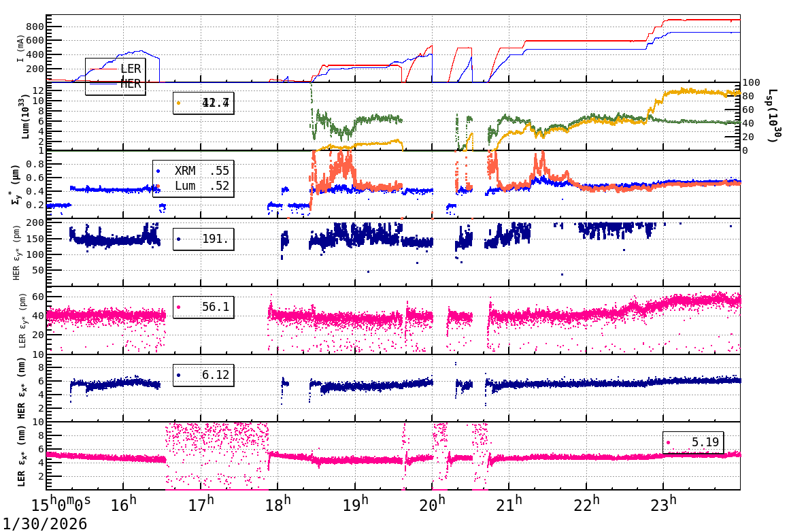Click the blue XRM legend marker dot
This screenshot has width=789, height=532.
point(158,171)
